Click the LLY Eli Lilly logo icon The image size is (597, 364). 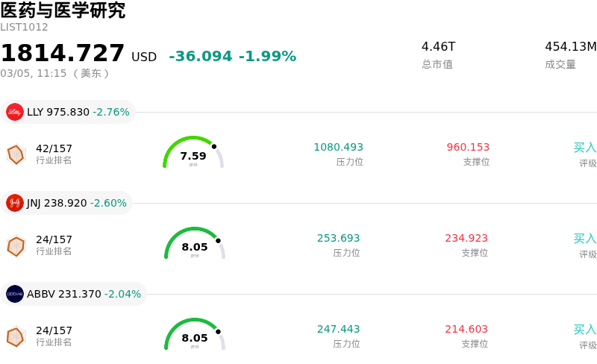coord(15,112)
